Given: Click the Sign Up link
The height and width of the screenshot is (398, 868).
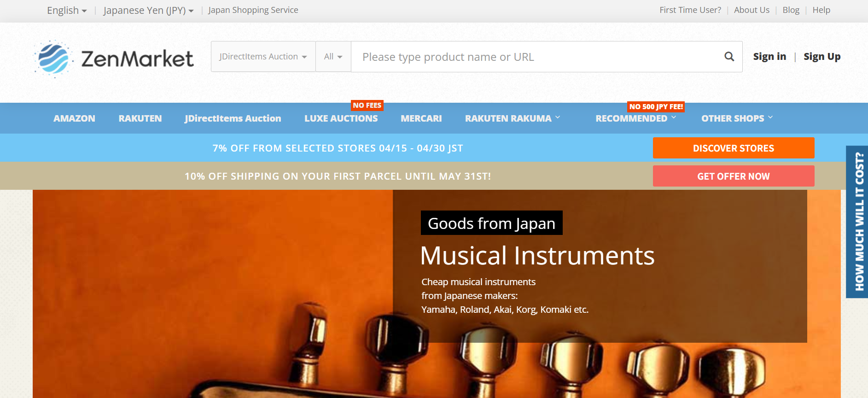Looking at the screenshot, I should pyautogui.click(x=822, y=57).
